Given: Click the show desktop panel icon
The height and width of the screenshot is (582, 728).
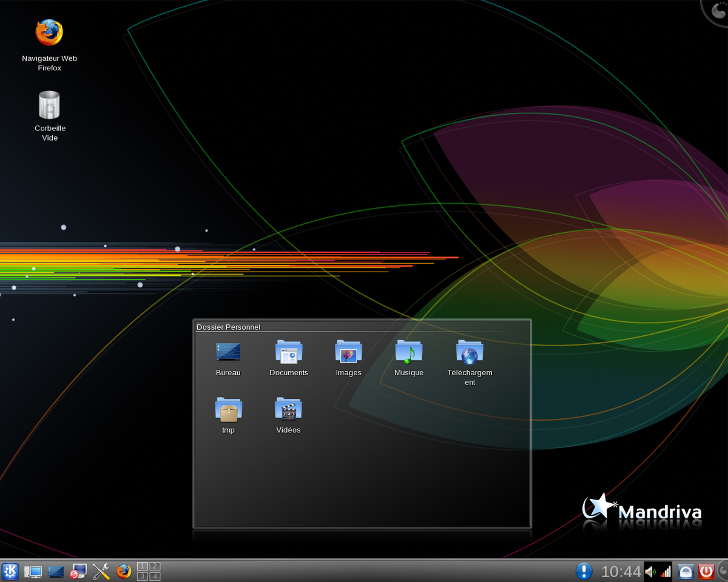Looking at the screenshot, I should click(x=56, y=571).
